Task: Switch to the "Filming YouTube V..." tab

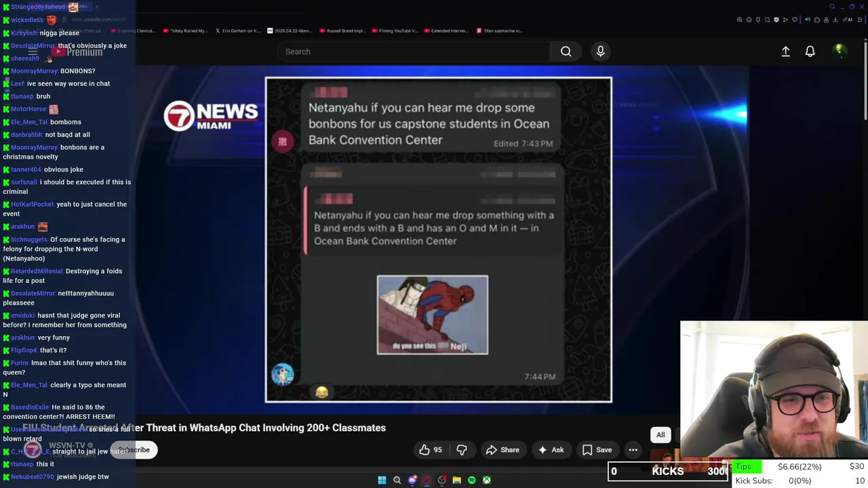Action: pyautogui.click(x=396, y=30)
